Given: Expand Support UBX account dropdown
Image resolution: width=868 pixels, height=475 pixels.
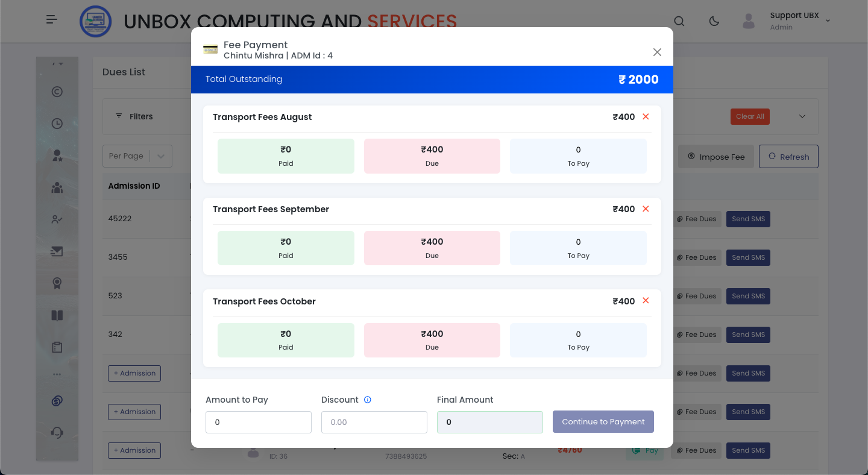Looking at the screenshot, I should (x=828, y=20).
